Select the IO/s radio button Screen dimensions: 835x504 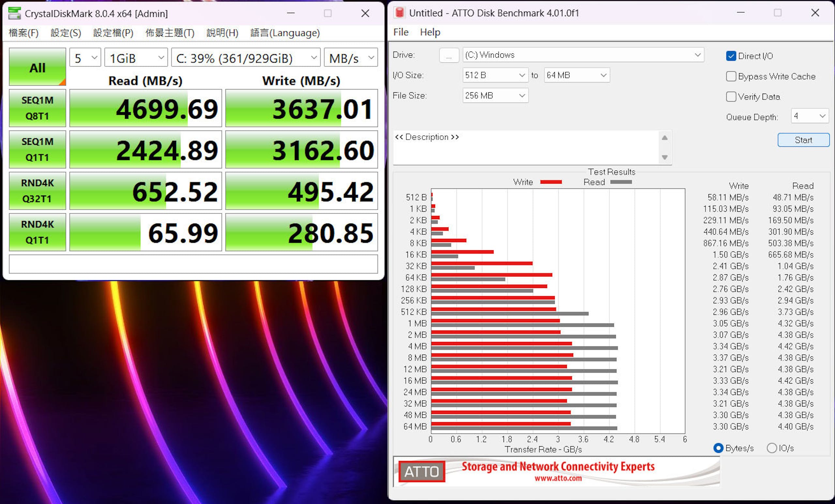pyautogui.click(x=772, y=448)
